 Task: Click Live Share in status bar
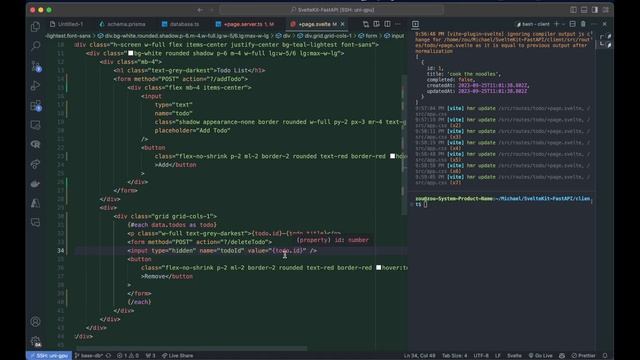tap(178, 356)
